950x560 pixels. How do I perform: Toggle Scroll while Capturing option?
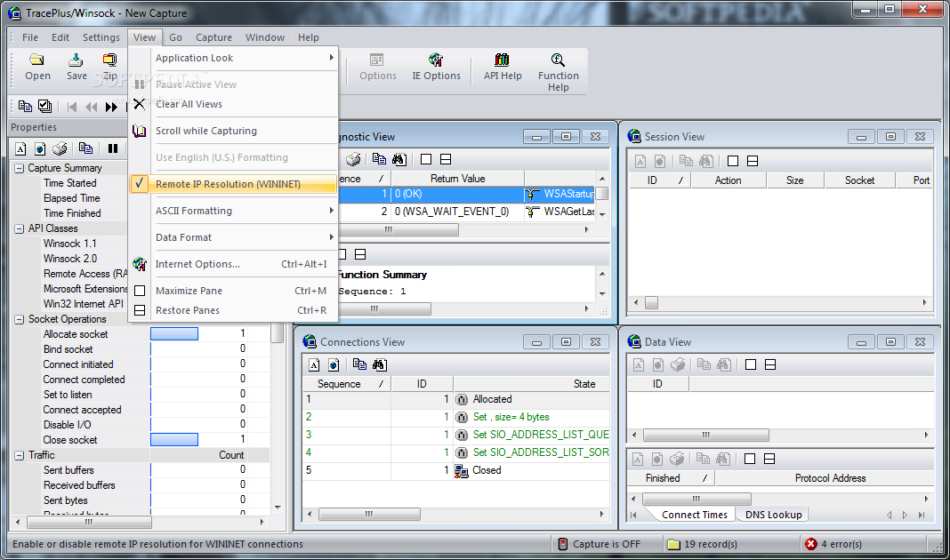click(x=233, y=131)
